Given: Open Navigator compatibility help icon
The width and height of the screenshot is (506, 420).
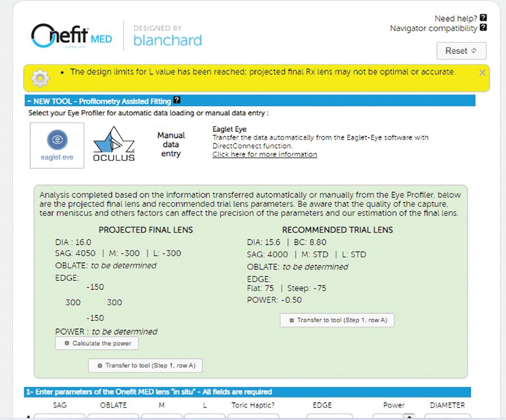Looking at the screenshot, I should coord(483,28).
